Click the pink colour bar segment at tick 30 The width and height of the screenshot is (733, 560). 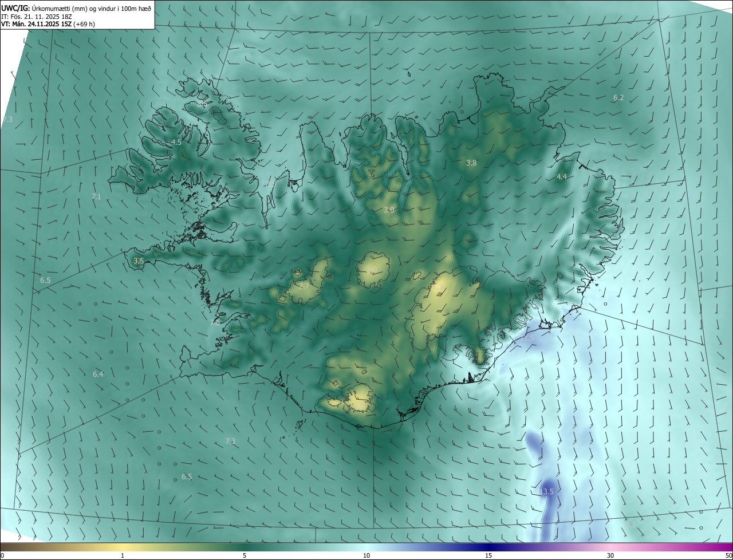pos(610,546)
